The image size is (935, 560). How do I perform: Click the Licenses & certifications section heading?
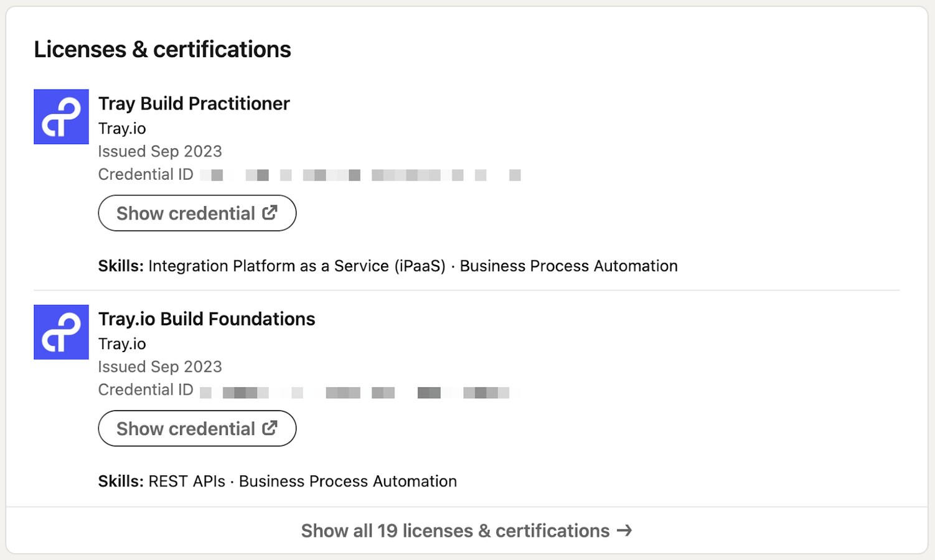coord(162,50)
